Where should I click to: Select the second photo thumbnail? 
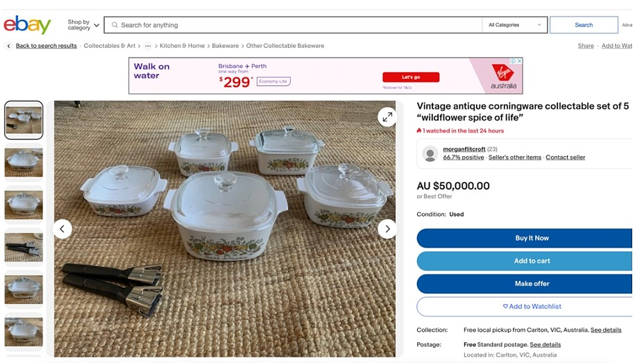point(24,162)
